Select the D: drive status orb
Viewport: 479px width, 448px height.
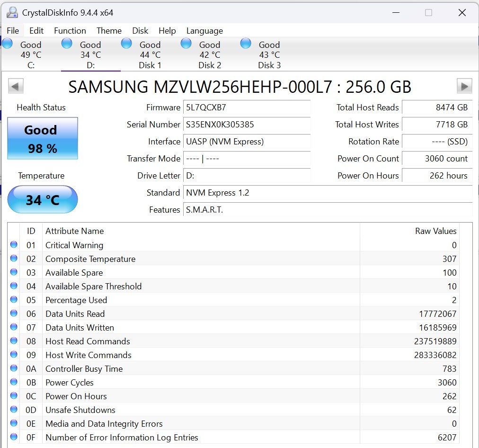pos(67,43)
